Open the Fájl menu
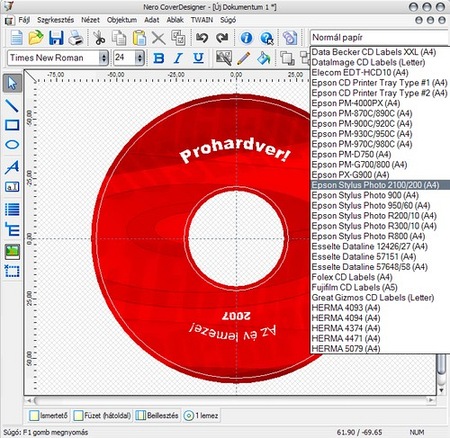 click(24, 20)
